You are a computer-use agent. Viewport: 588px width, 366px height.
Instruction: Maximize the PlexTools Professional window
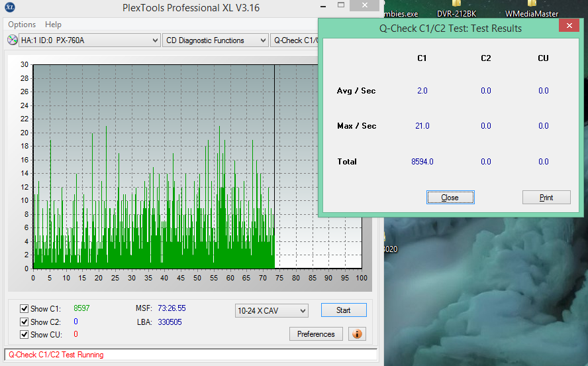click(x=341, y=5)
